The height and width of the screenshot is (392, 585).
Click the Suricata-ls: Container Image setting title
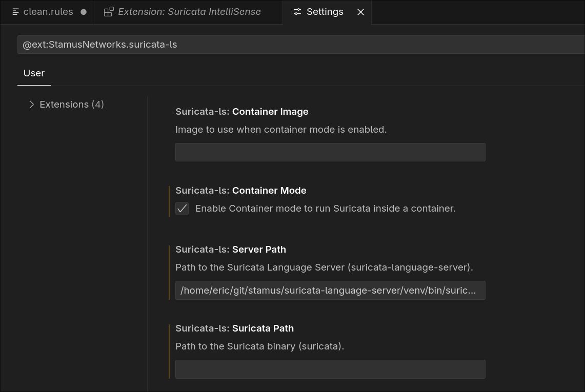tap(241, 111)
